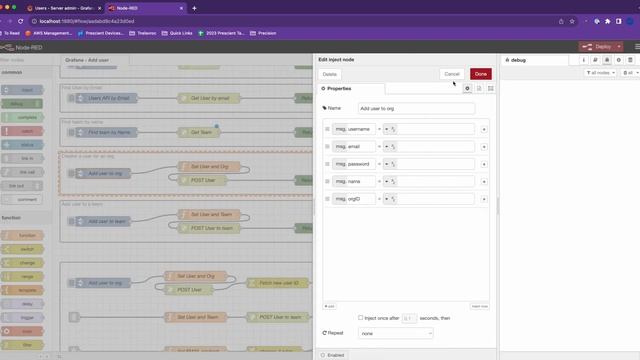Add a new property with the add button

coord(330,306)
